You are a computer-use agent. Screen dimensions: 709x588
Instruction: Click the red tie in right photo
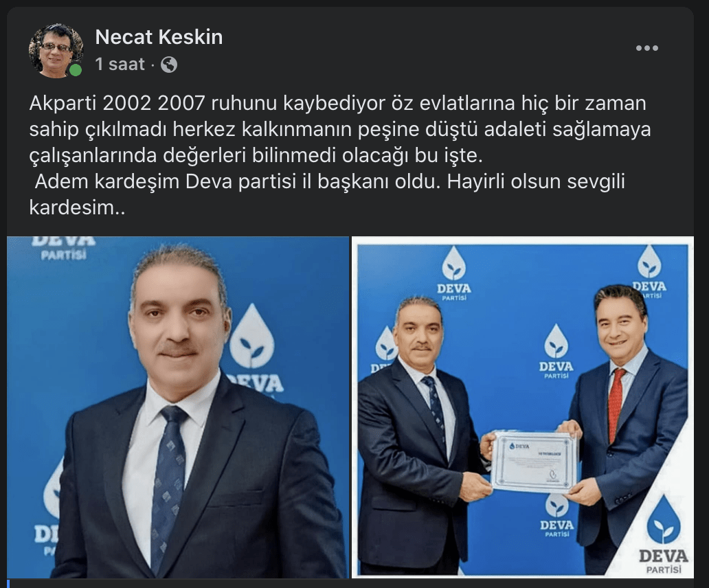[x=616, y=405]
